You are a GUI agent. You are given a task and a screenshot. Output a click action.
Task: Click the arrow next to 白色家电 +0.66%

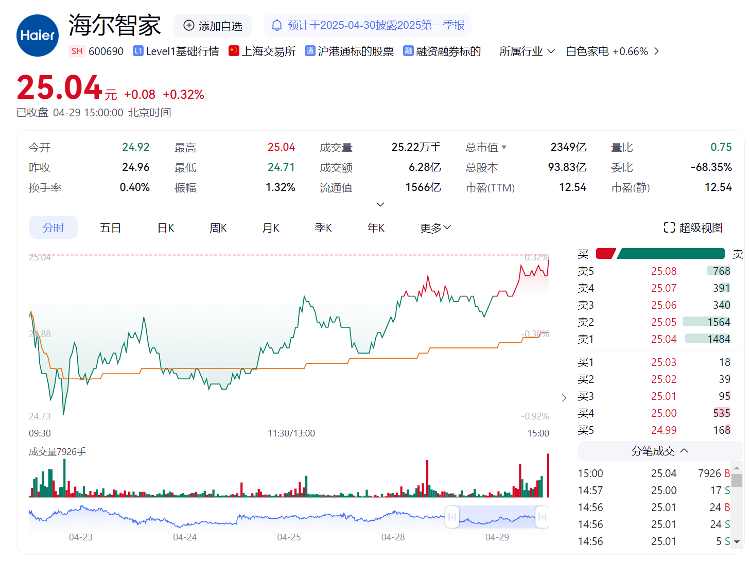[x=656, y=51]
